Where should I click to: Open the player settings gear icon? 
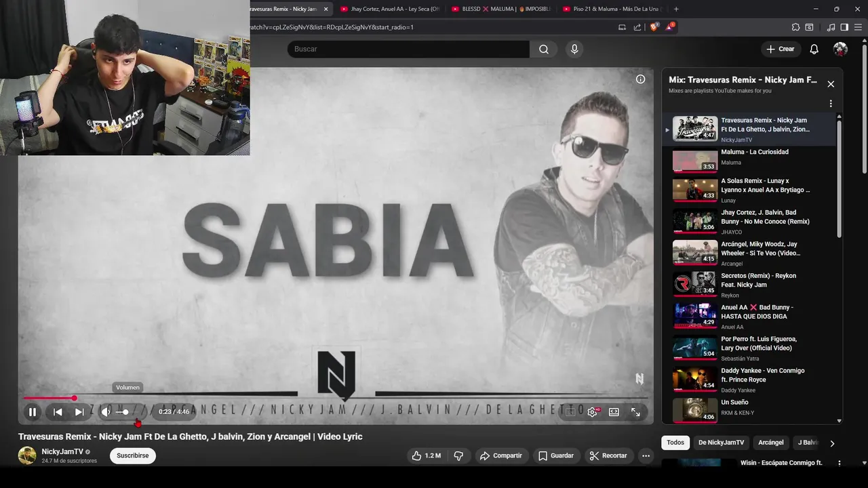click(592, 411)
